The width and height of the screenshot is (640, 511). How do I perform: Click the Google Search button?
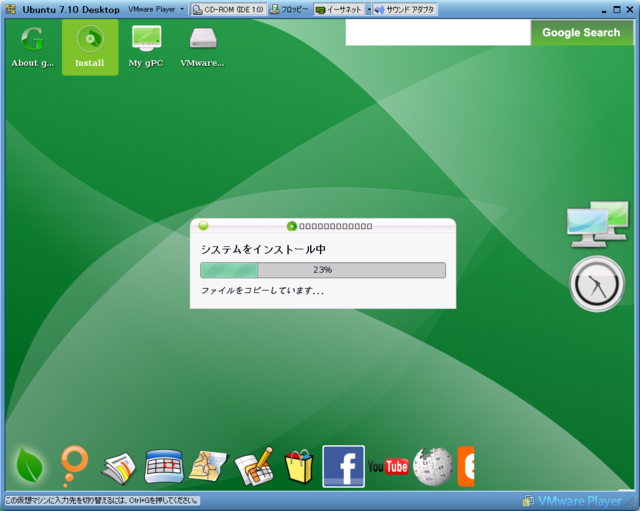click(581, 33)
